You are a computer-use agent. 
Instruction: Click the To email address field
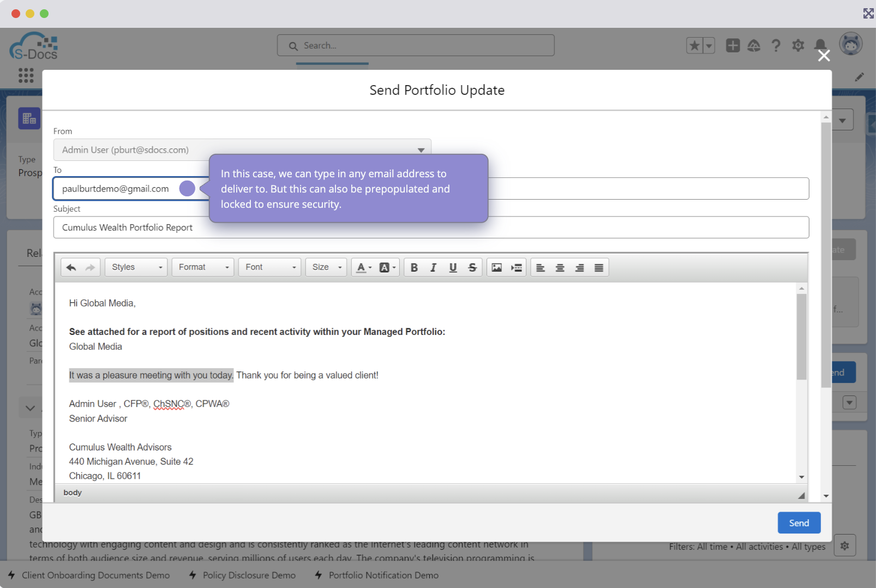click(431, 189)
